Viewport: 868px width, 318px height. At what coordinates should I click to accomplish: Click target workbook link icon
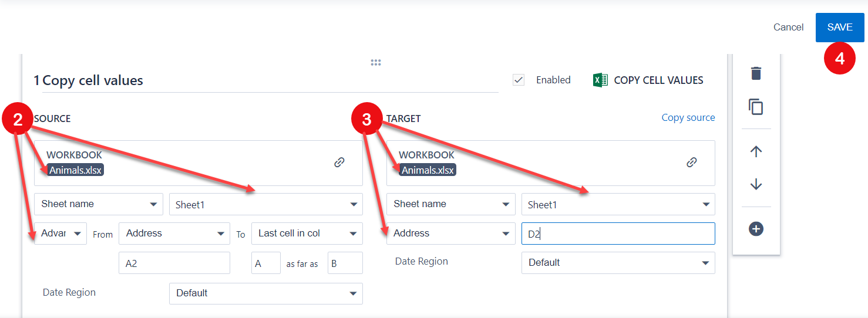click(x=691, y=163)
